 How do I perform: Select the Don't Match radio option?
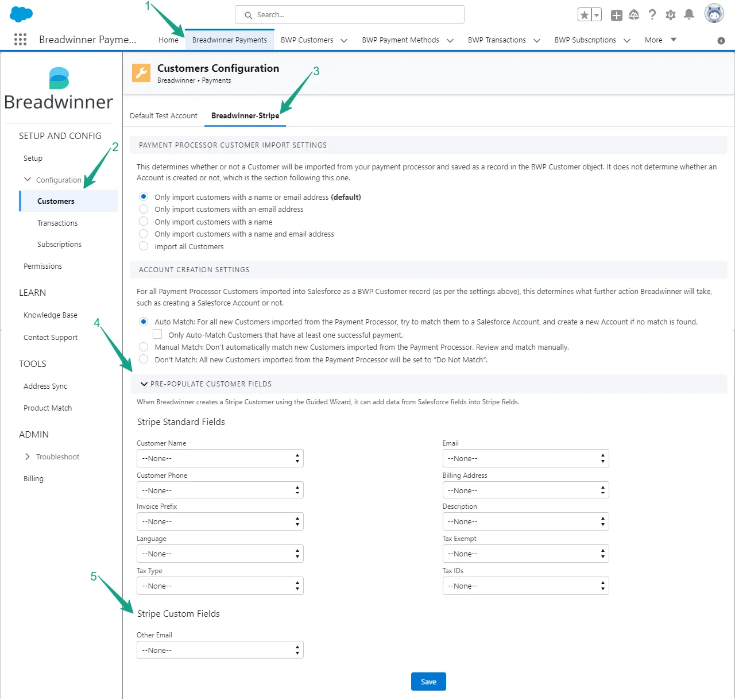[144, 359]
